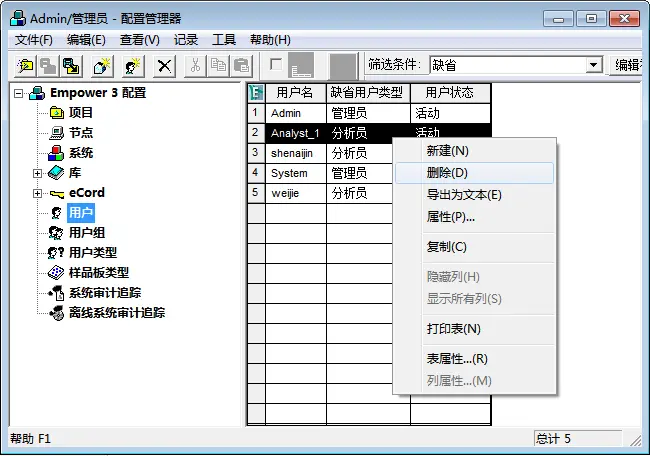The height and width of the screenshot is (456, 650).
Task: Click the table's top-left select-all corner cell
Action: [x=256, y=93]
